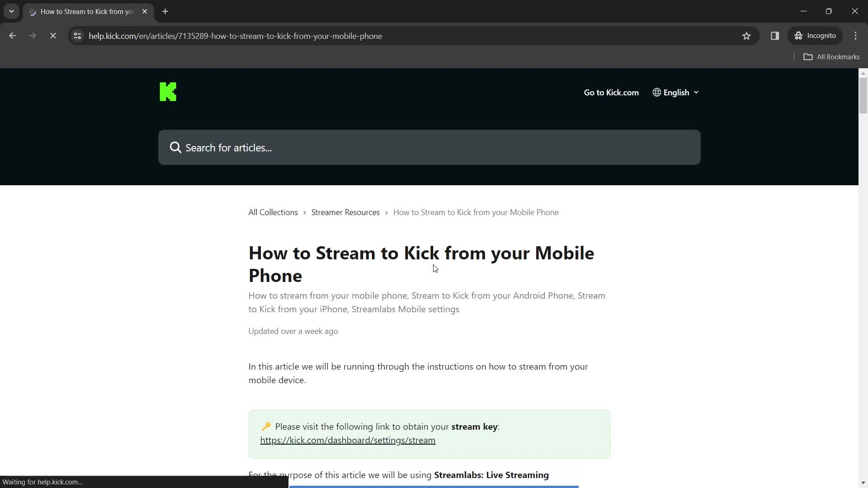Focus the Search for articles field
This screenshot has width=868, height=488.
pos(429,147)
